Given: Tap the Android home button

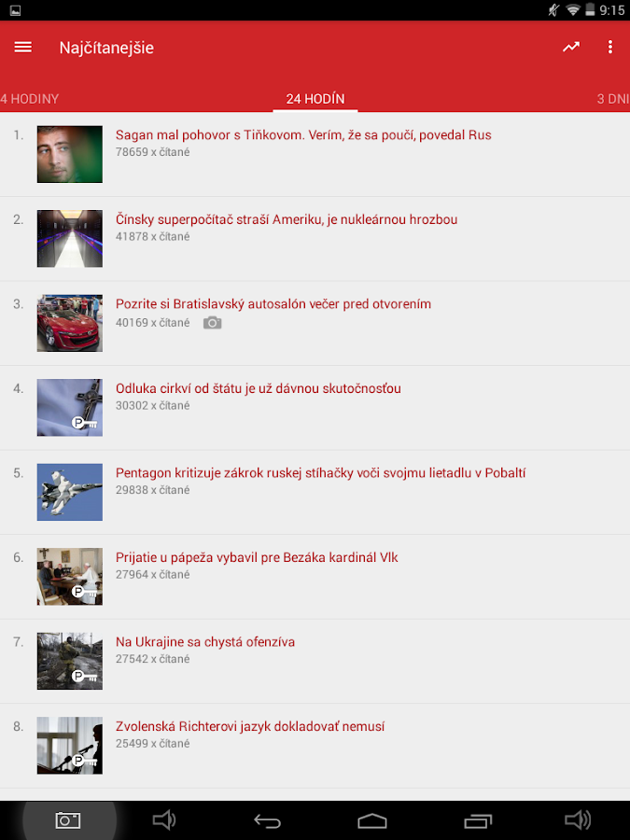Looking at the screenshot, I should click(x=372, y=820).
